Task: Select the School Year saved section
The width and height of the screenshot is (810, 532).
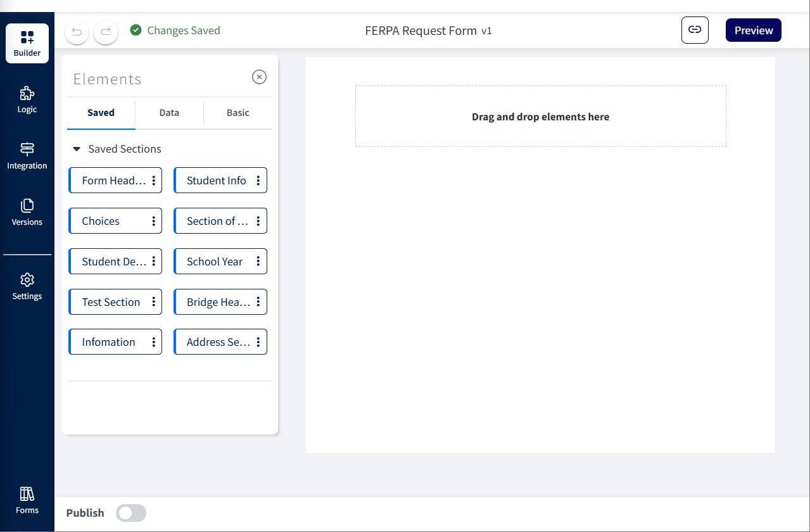Action: coord(214,261)
